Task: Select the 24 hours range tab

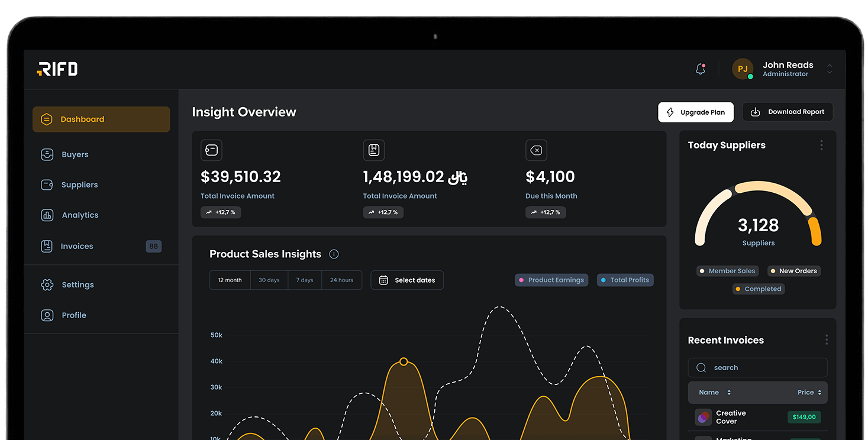Action: point(342,280)
